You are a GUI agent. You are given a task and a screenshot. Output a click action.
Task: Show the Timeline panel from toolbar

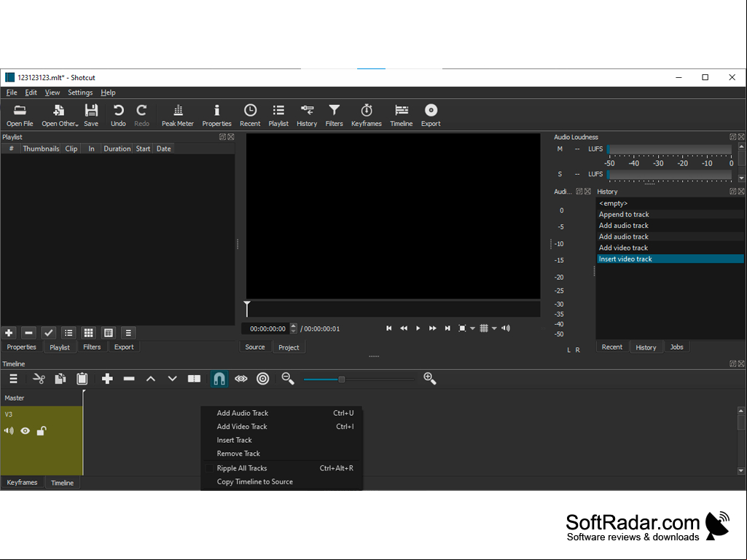tap(401, 115)
